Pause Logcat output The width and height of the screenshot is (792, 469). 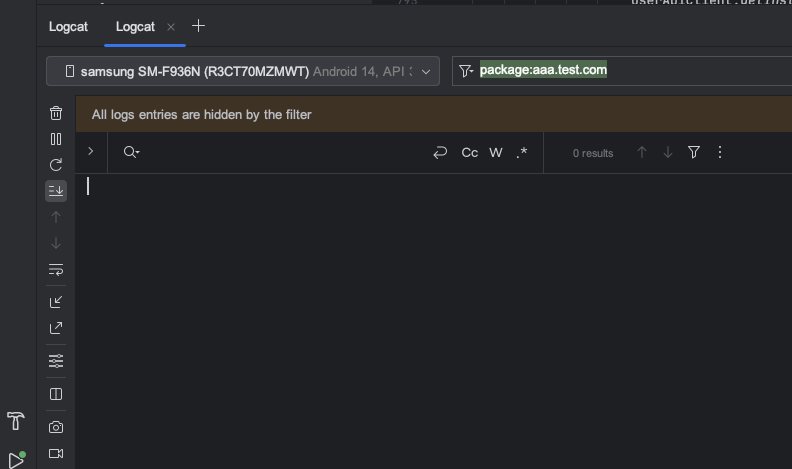coord(56,139)
